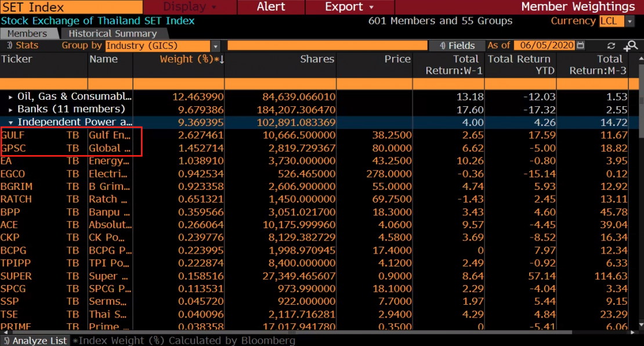Collapse the Independent Power group

pos(10,122)
